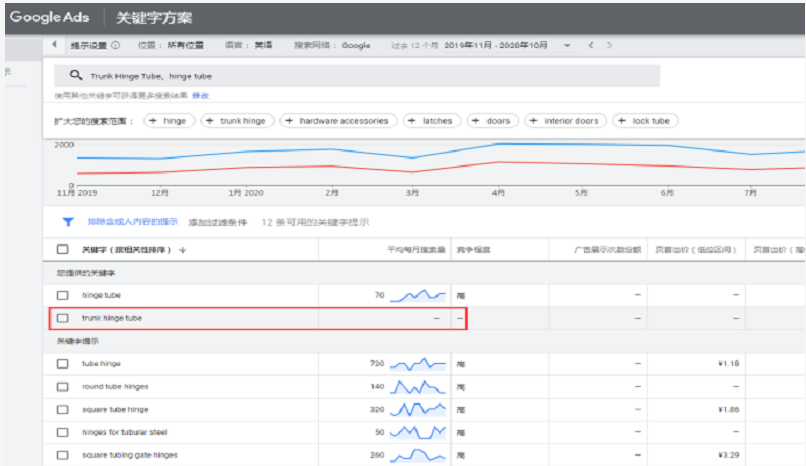Open the date range dropdown arrow

tap(567, 45)
